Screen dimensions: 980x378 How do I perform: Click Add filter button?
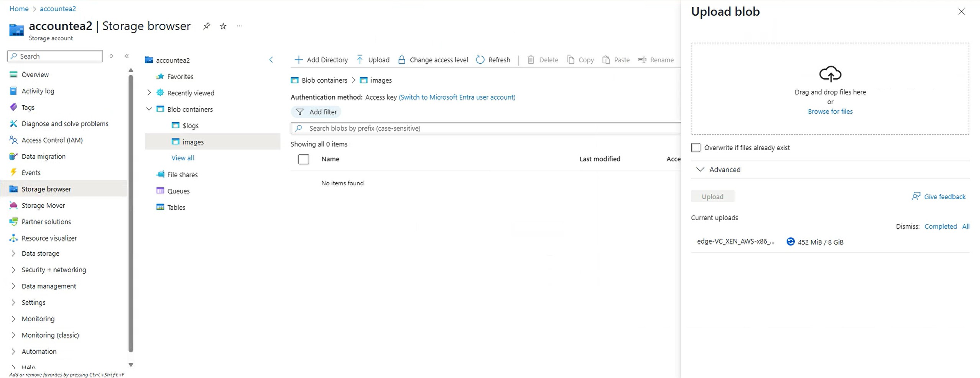pos(316,112)
